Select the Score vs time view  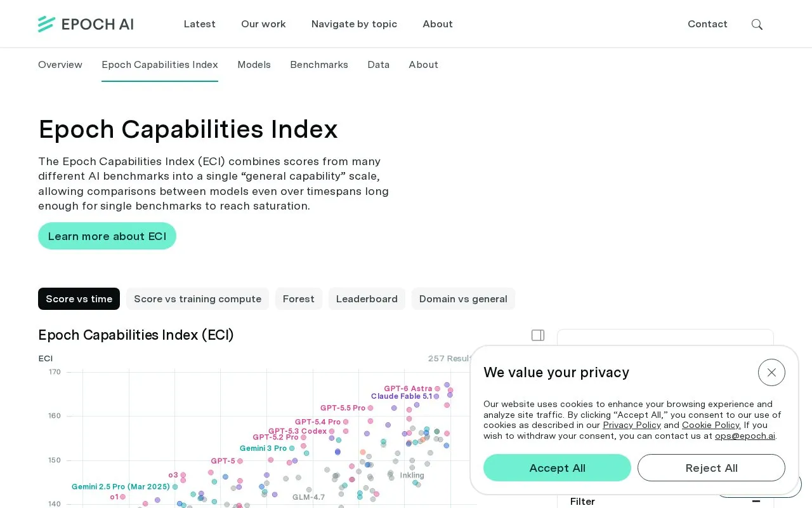(x=79, y=299)
